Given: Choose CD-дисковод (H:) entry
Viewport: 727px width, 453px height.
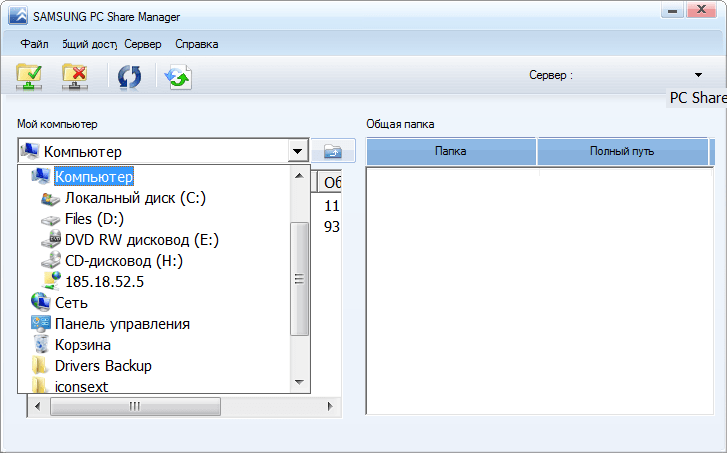Looking at the screenshot, I should [124, 261].
